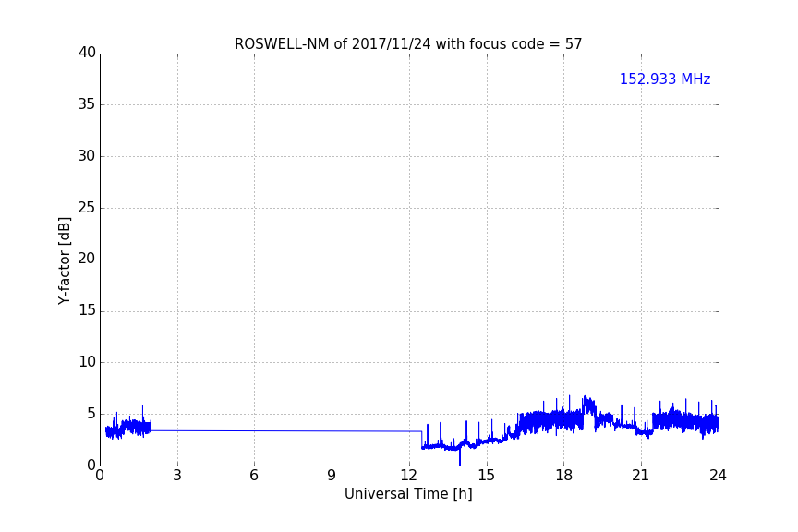Image resolution: width=798 pixels, height=532 pixels.
Task: Click the 'Y-factor [dB]' axis label
Action: pyautogui.click(x=64, y=261)
